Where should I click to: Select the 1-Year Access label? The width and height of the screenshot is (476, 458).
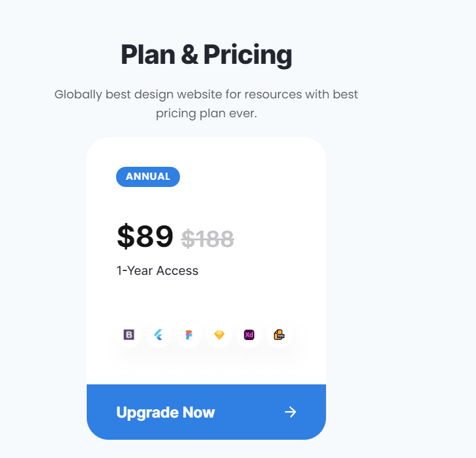(x=157, y=270)
